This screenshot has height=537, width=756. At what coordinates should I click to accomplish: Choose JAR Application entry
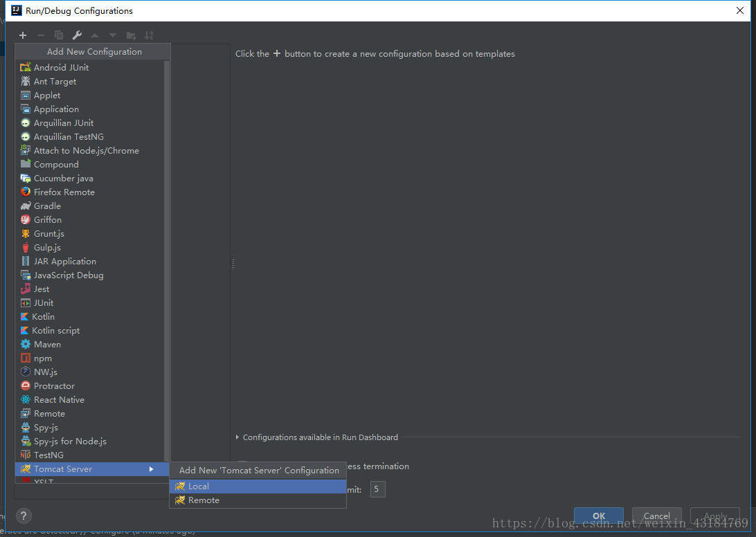pyautogui.click(x=90, y=262)
